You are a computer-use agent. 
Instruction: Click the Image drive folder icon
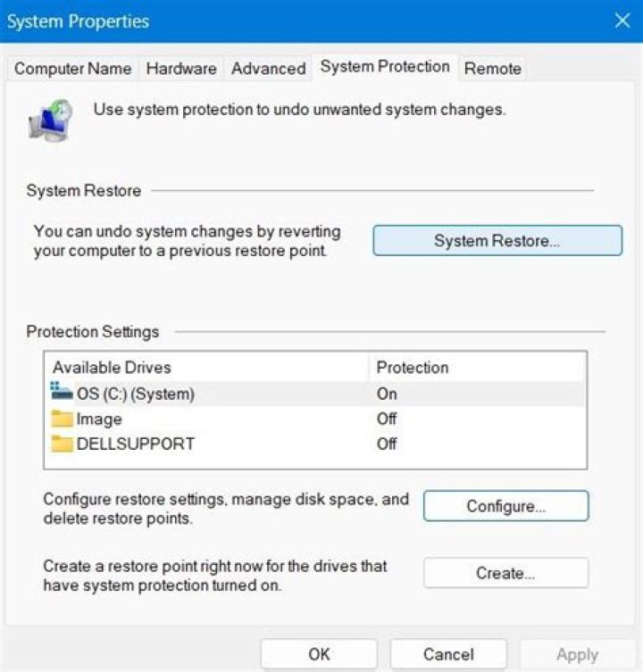62,419
